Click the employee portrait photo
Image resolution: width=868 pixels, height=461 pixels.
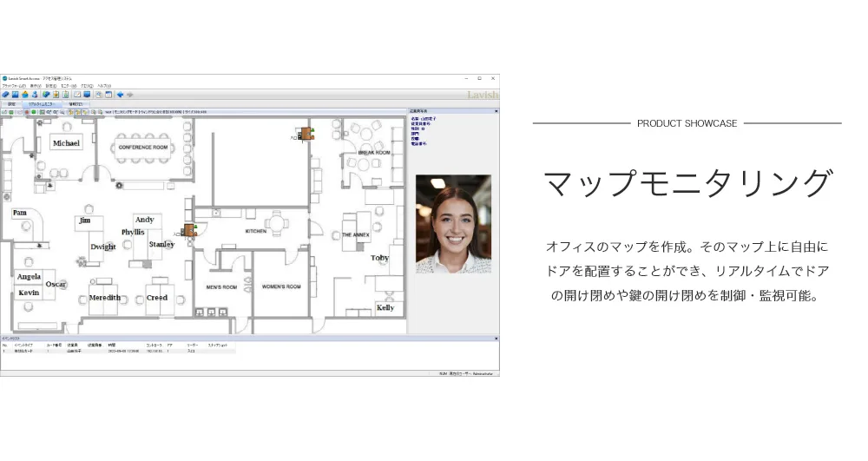(453, 224)
